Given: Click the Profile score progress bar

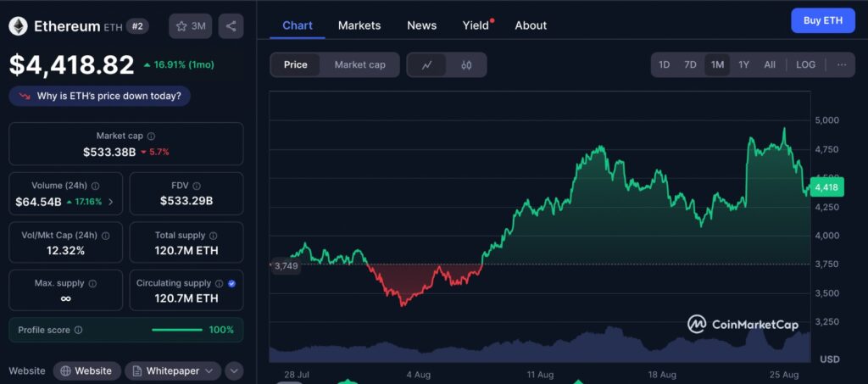Looking at the screenshot, I should 176,330.
